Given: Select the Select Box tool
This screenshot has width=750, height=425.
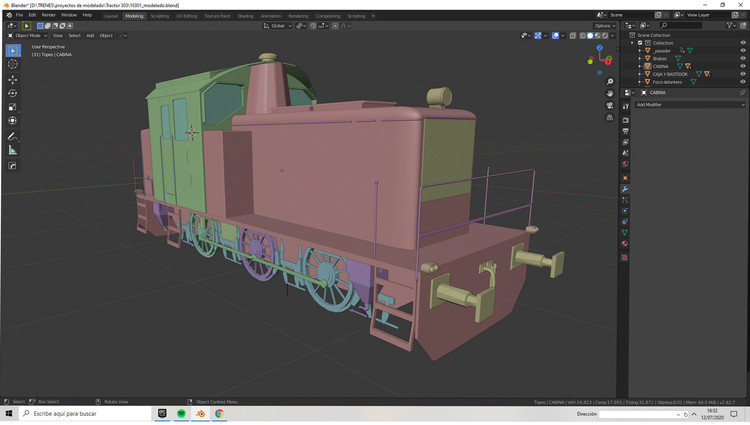Looking at the screenshot, I should pyautogui.click(x=13, y=50).
